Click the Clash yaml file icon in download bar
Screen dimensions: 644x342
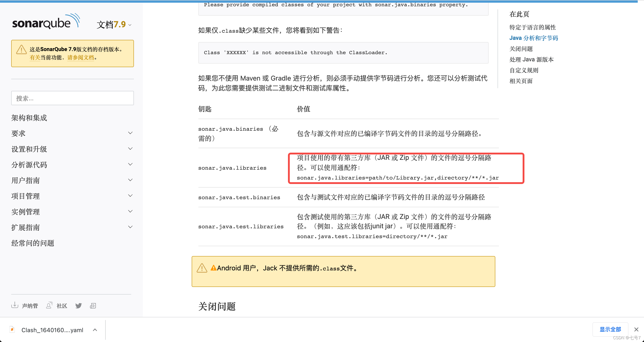pos(12,330)
